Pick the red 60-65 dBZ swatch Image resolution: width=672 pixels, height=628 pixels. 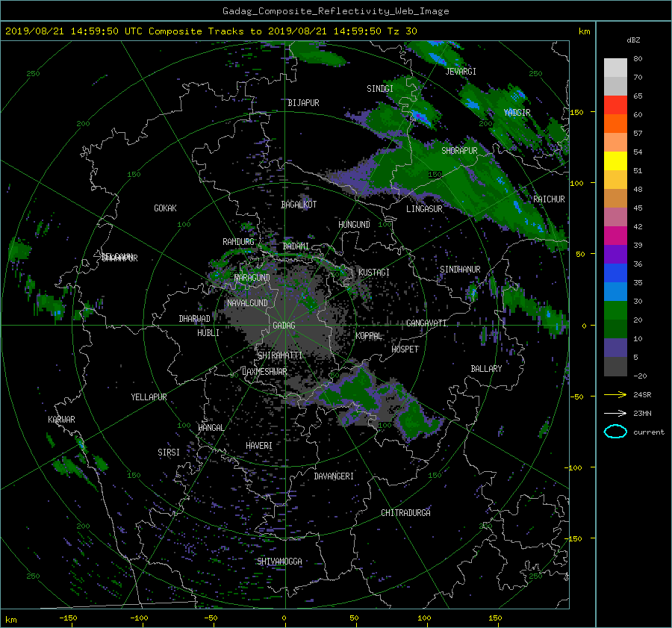click(x=615, y=105)
